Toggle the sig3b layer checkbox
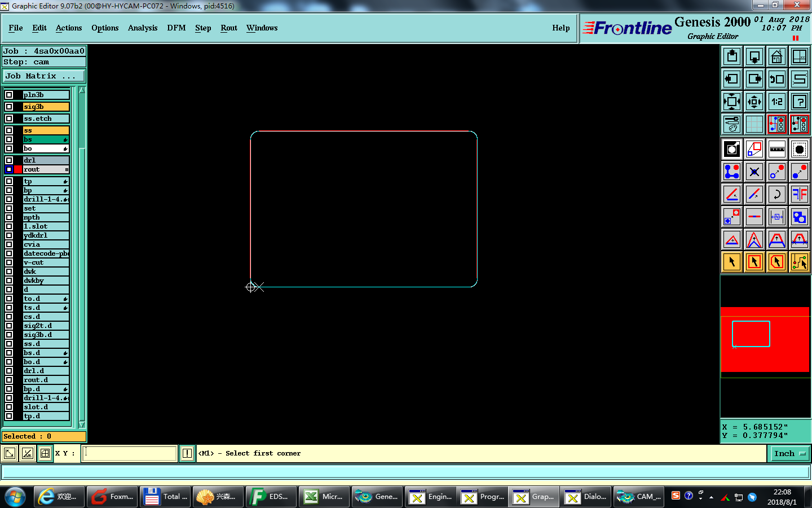The image size is (812, 508). 9,107
